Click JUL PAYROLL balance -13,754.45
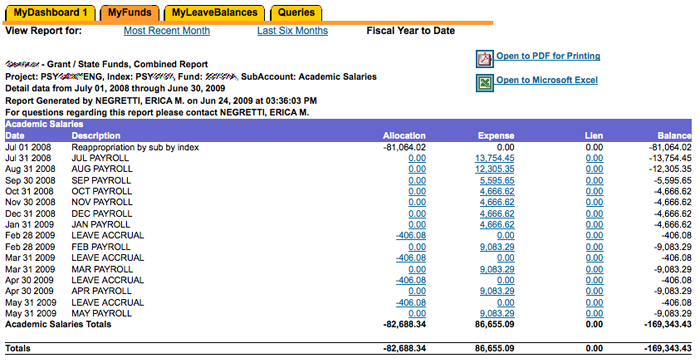This screenshot has height=363, width=700. 670,158
